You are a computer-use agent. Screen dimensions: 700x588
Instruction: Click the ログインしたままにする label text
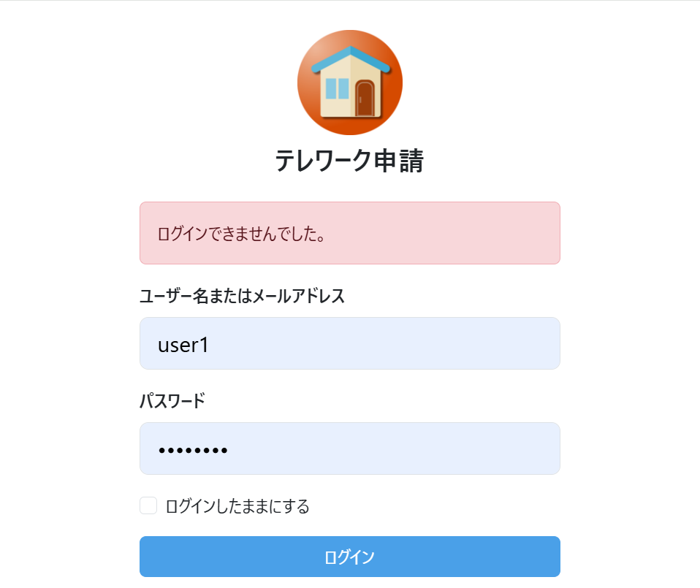(x=237, y=506)
